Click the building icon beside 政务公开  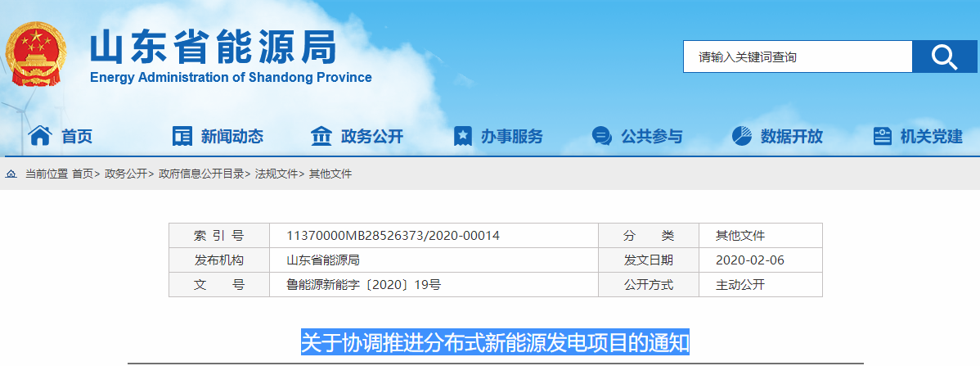pos(321,136)
